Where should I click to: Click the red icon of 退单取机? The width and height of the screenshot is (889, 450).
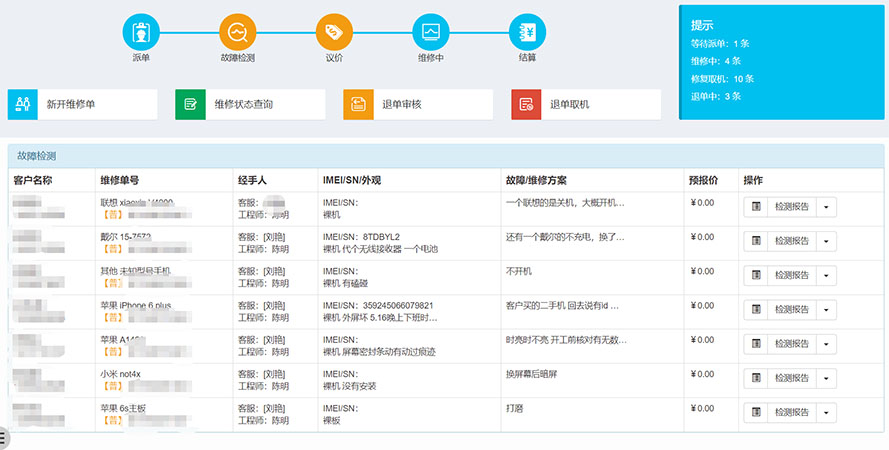tap(526, 104)
